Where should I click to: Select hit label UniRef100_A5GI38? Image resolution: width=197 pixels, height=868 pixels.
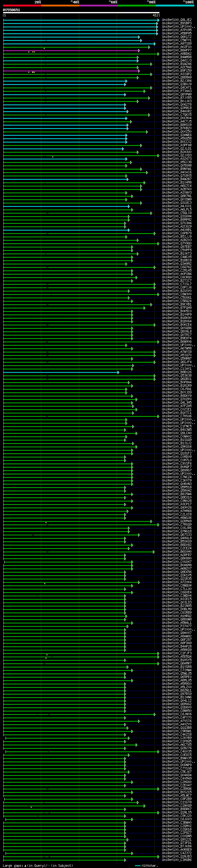pos(177,162)
